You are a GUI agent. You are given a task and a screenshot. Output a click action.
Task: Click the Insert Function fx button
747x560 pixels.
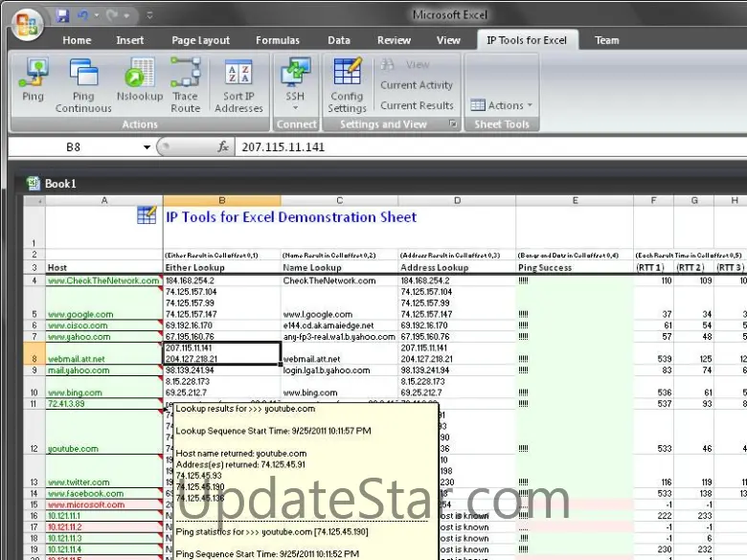pyautogui.click(x=223, y=147)
